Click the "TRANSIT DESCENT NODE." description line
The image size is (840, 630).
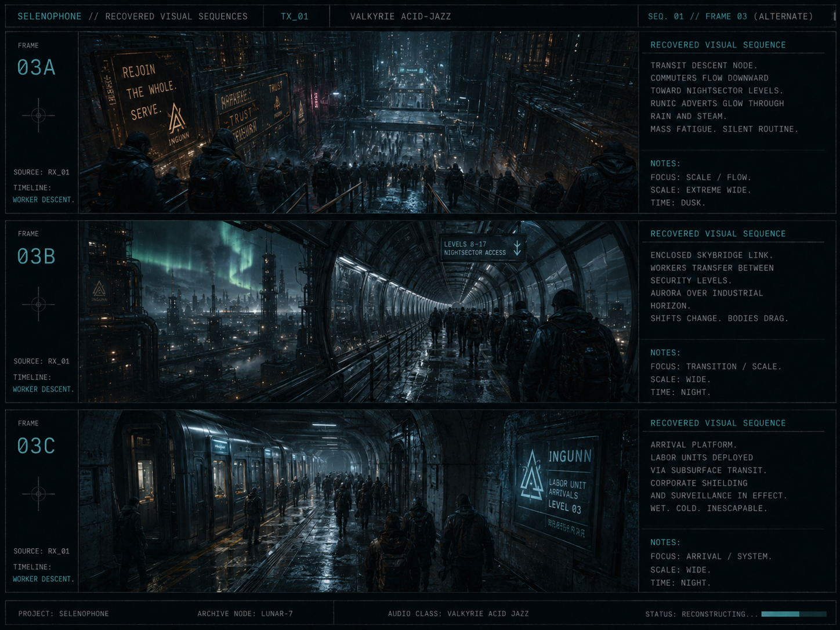point(704,66)
